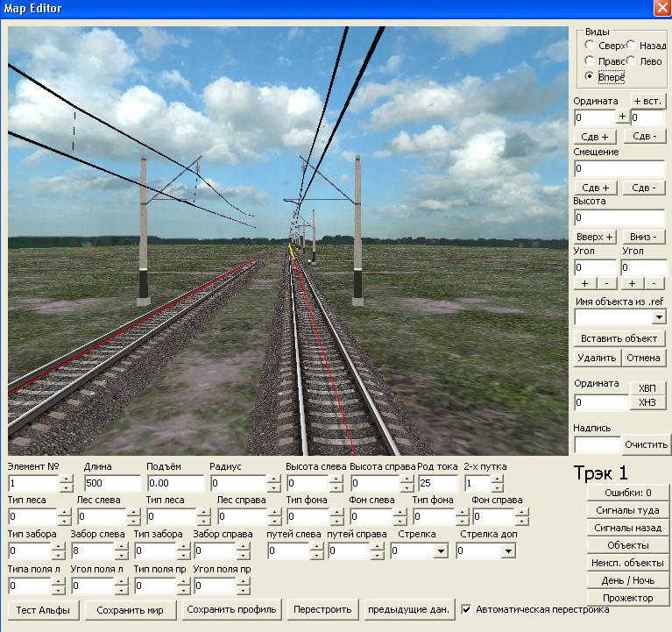This screenshot has width=672, height=632.
Task: Increase the Элемент № stepper value
Action: tap(67, 479)
